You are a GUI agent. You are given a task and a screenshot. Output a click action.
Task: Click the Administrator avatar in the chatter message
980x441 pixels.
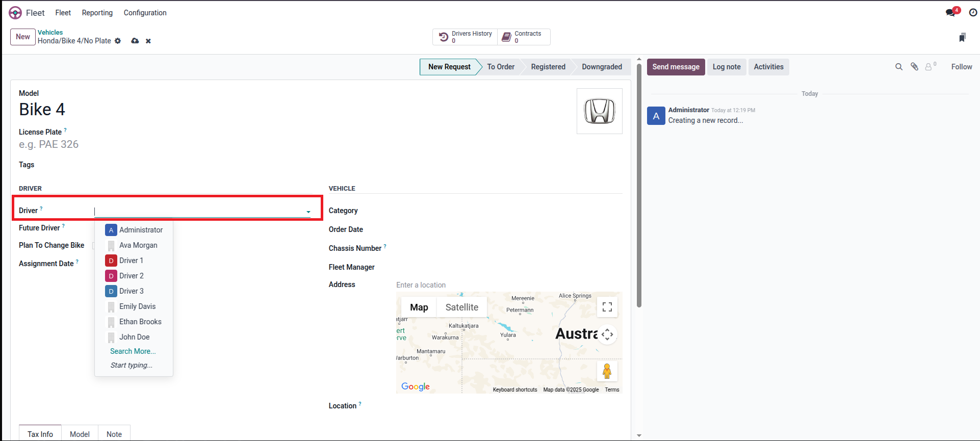(656, 116)
